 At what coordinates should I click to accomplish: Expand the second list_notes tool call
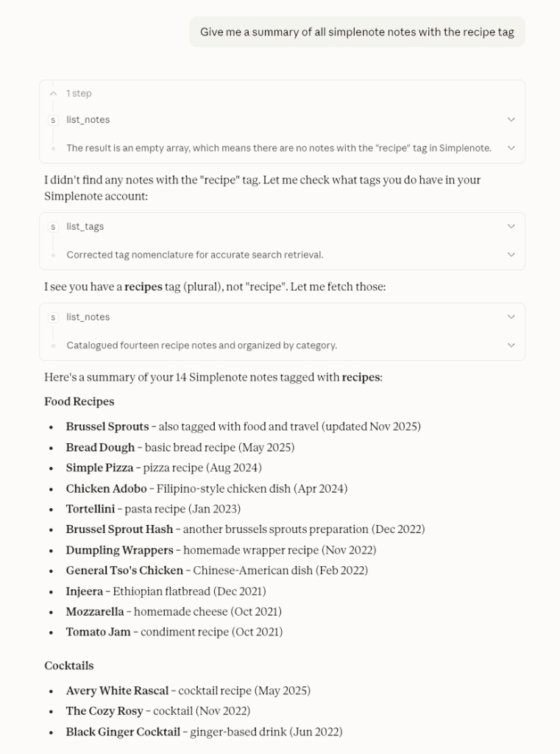[511, 317]
